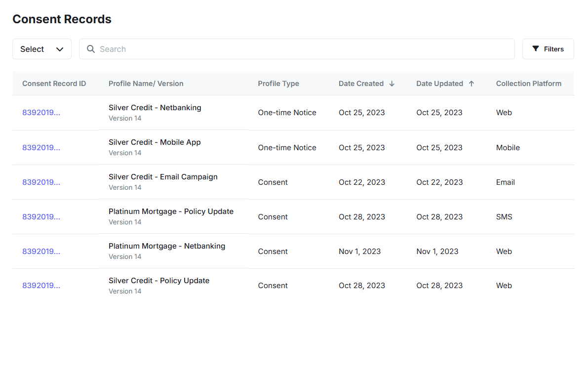
Task: Click Collection Platform column header
Action: 528,84
